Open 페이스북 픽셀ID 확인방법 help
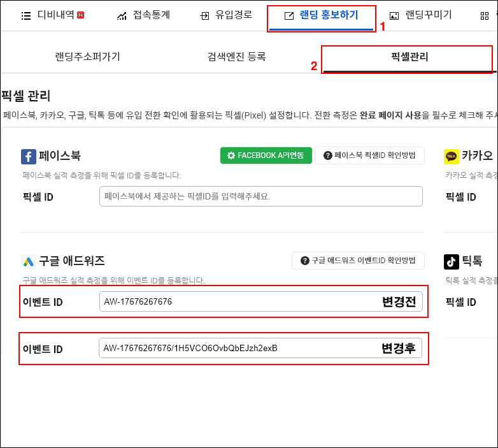 [369, 155]
